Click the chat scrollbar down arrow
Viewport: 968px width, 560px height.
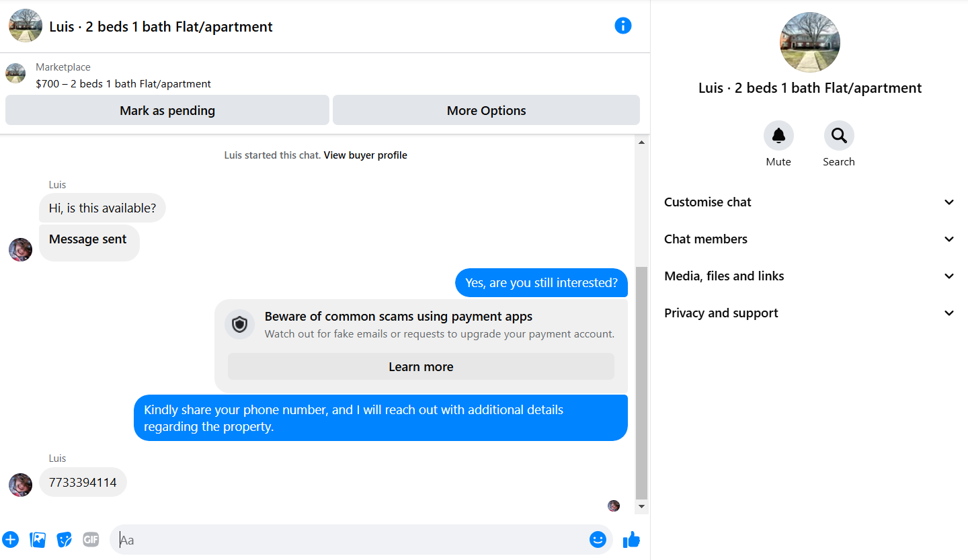click(x=641, y=506)
